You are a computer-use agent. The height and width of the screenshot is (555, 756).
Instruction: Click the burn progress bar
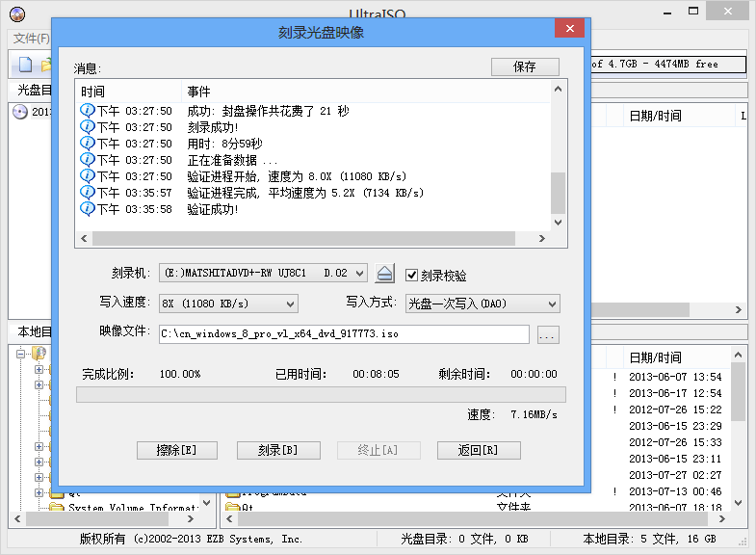point(321,394)
